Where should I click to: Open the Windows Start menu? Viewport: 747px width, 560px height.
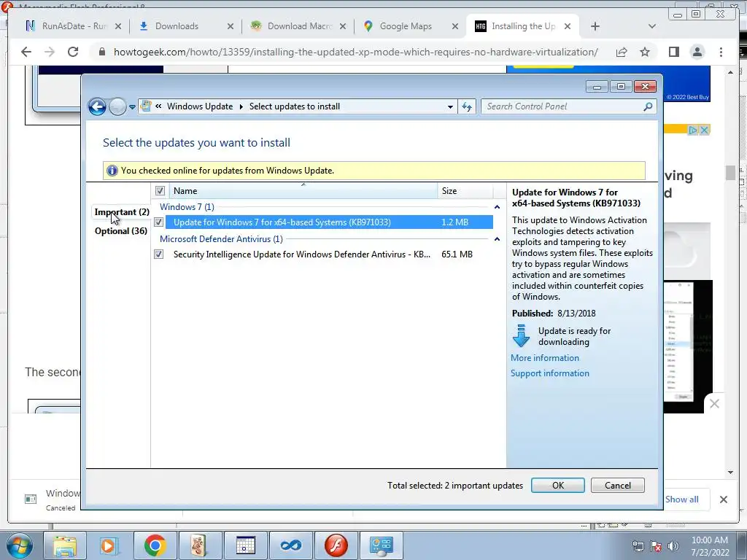point(19,545)
